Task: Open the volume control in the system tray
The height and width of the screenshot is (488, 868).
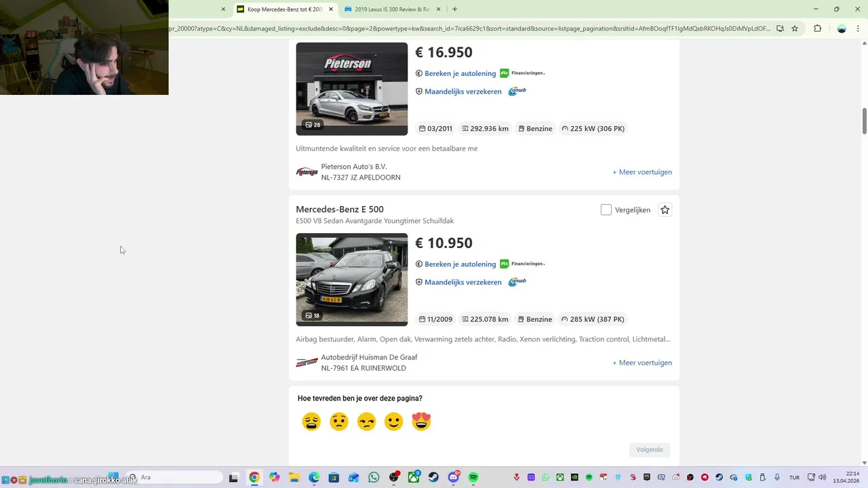Action: click(x=822, y=478)
